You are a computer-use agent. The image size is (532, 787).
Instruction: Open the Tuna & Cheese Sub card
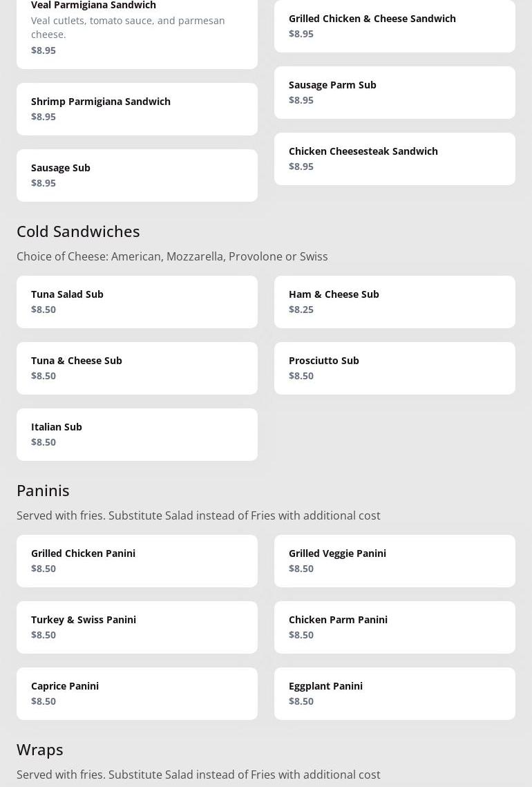point(137,368)
